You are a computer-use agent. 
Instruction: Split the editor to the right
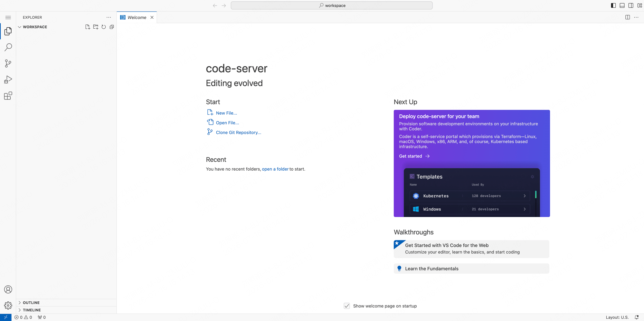[628, 17]
